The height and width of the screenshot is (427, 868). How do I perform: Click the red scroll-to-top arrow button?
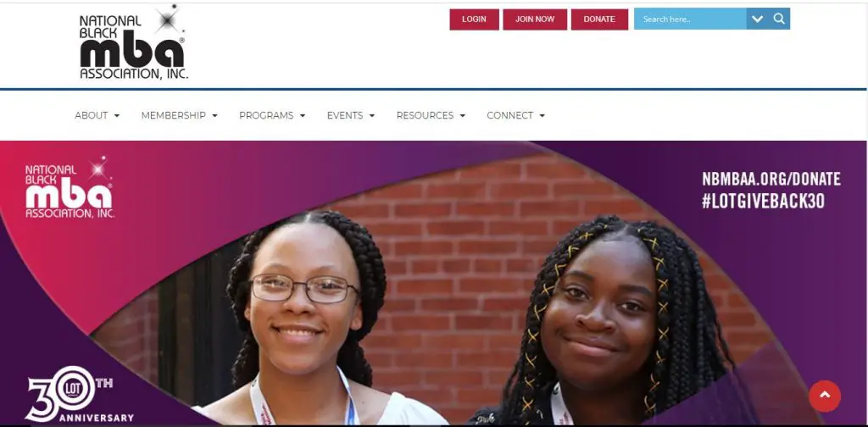(824, 396)
